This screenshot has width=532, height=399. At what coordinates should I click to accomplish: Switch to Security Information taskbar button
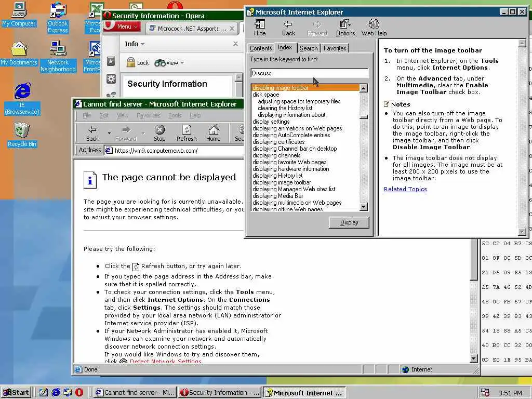tap(220, 393)
